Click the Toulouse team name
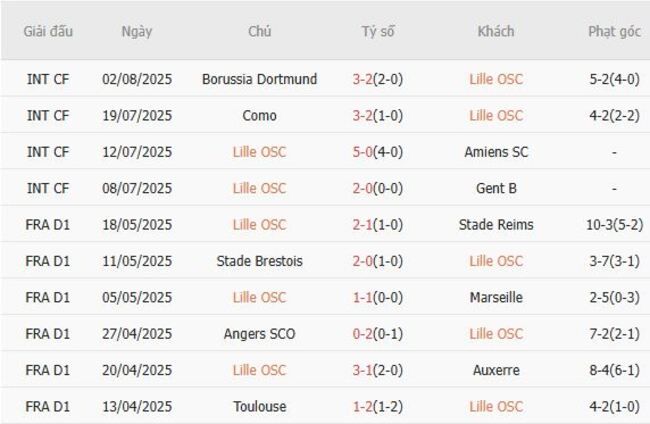The height and width of the screenshot is (424, 650). tap(259, 406)
